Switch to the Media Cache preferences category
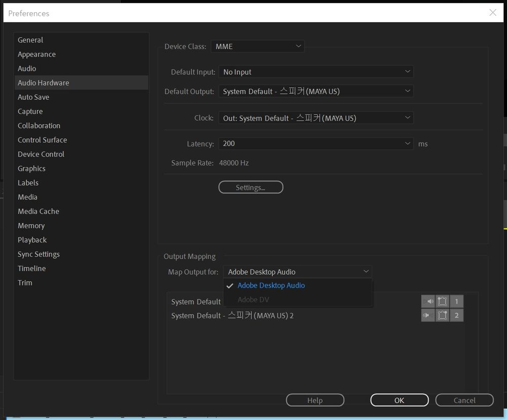The width and height of the screenshot is (507, 420). (39, 212)
